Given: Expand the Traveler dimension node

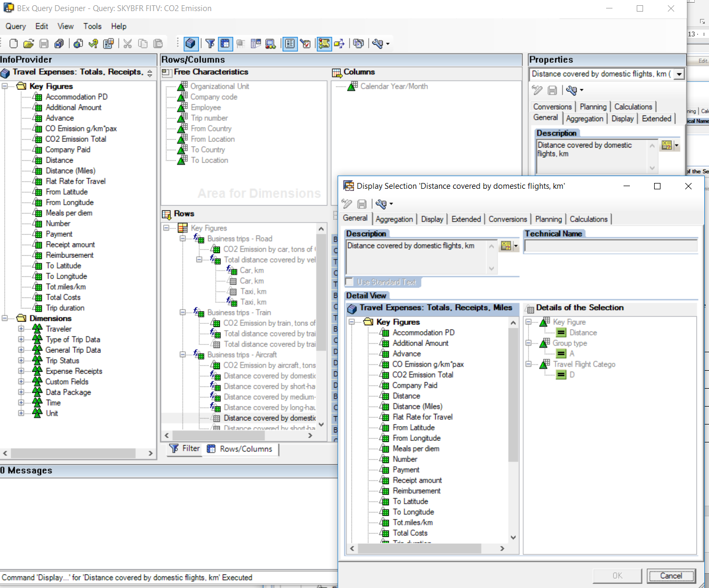Looking at the screenshot, I should 21,329.
